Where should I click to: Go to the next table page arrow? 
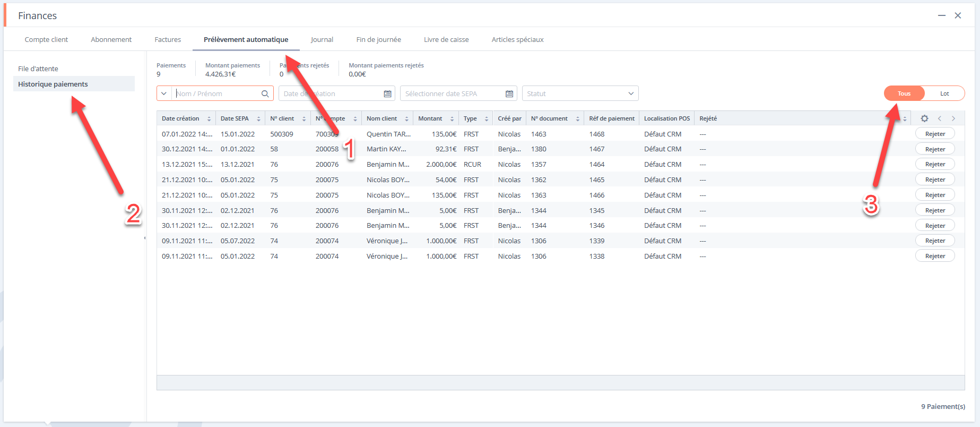coord(953,118)
